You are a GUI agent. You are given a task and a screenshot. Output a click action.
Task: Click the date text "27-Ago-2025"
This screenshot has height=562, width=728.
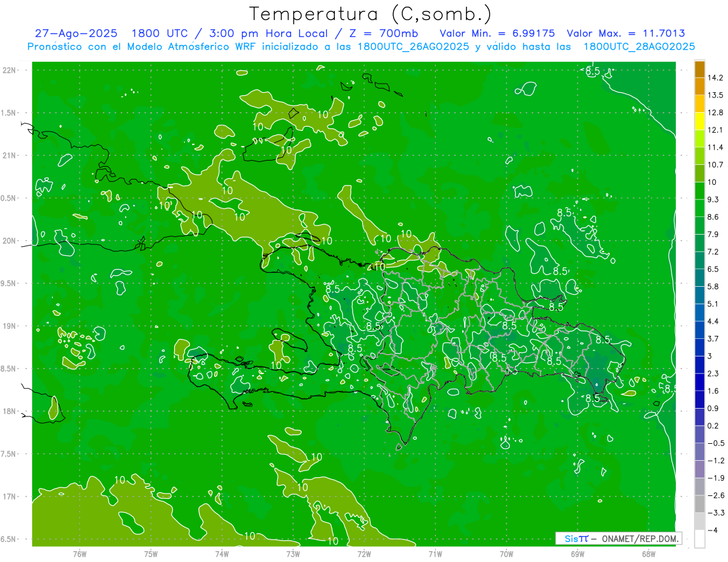pyautogui.click(x=76, y=33)
